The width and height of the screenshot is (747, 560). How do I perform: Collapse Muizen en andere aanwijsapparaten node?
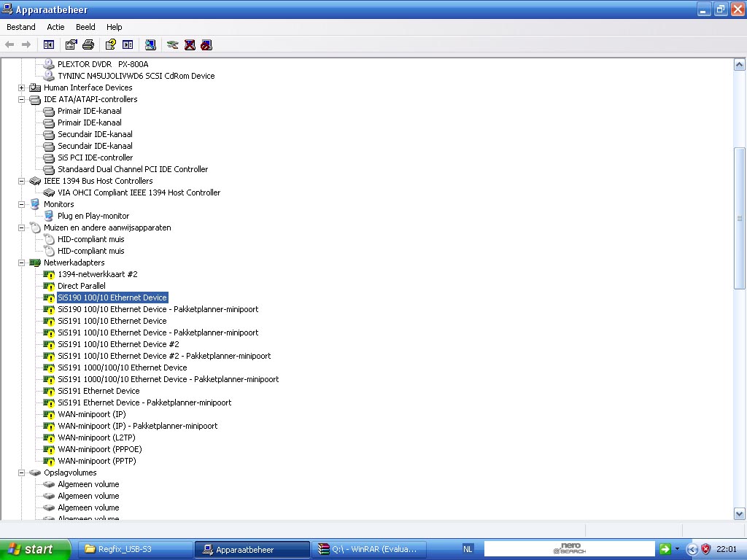(21, 227)
